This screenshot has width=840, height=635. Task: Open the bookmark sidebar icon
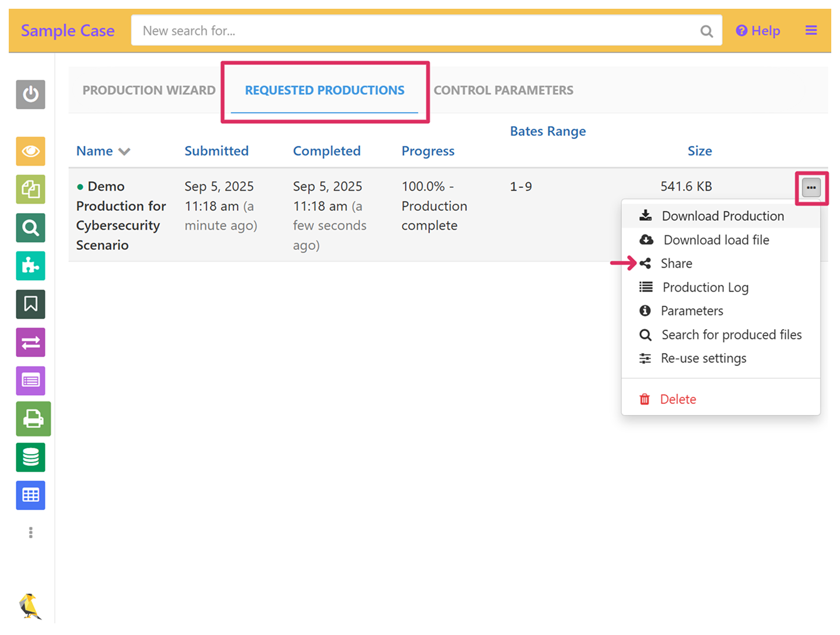[x=30, y=304]
